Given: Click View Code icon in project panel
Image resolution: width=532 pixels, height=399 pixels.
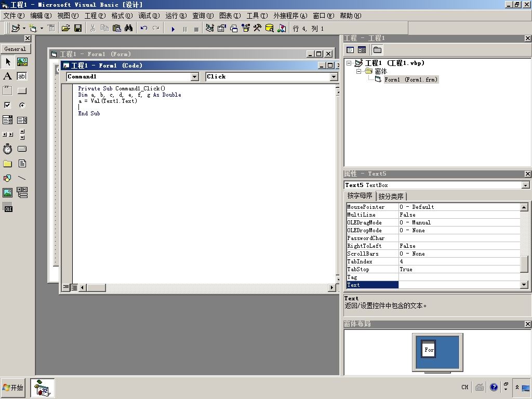Looking at the screenshot, I should pos(350,50).
